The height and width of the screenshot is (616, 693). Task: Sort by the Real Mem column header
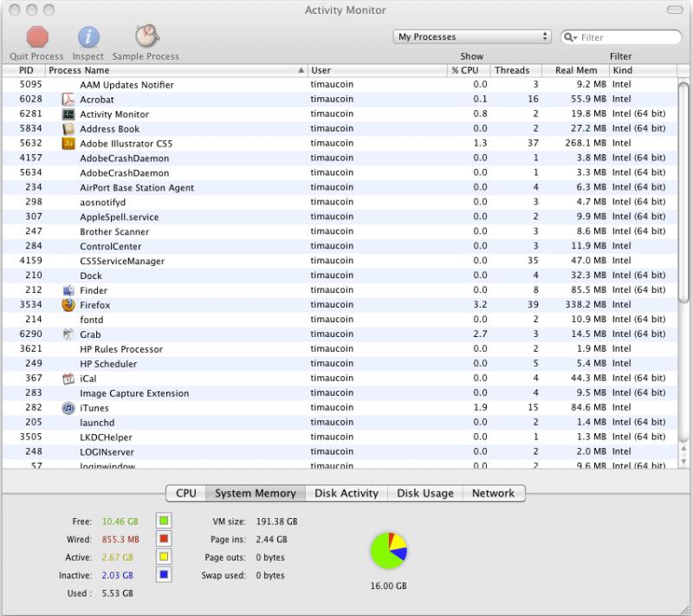point(576,70)
